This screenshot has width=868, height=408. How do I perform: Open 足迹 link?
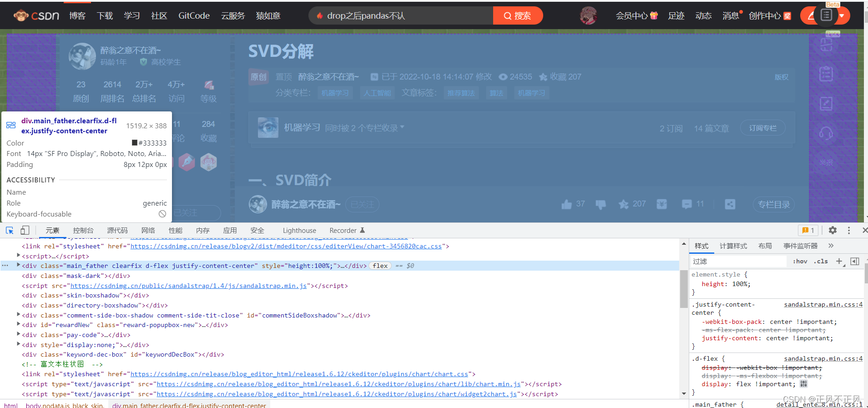click(x=676, y=16)
